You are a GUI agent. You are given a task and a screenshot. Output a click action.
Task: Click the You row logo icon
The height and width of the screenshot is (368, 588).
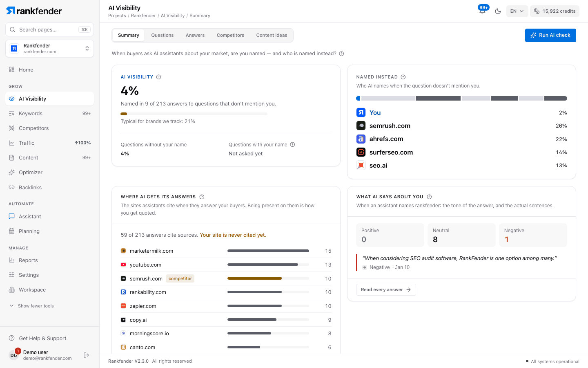(361, 112)
